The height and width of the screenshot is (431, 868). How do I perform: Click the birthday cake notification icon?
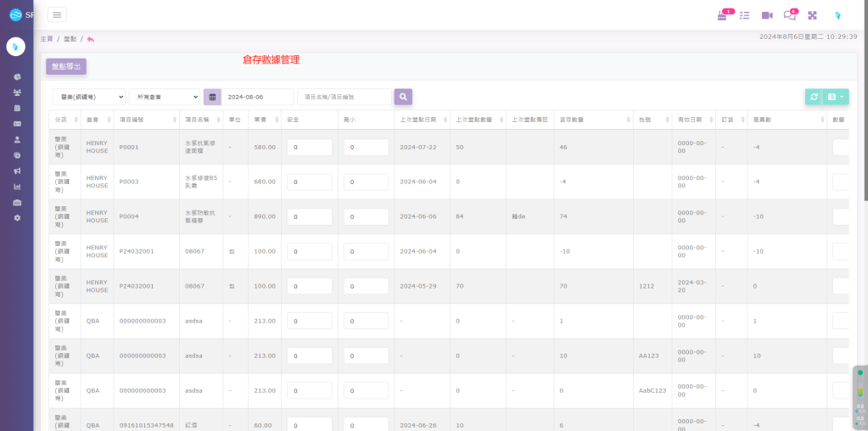point(722,15)
